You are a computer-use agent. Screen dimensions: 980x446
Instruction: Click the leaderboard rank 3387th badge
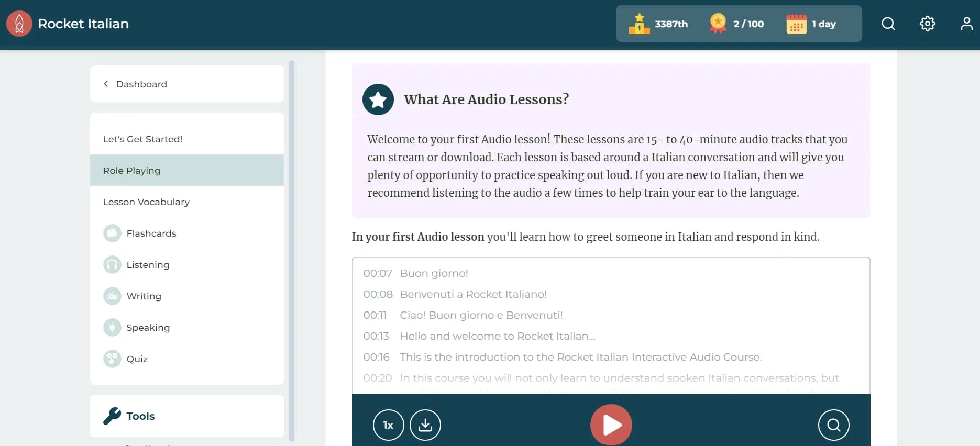[x=658, y=24]
